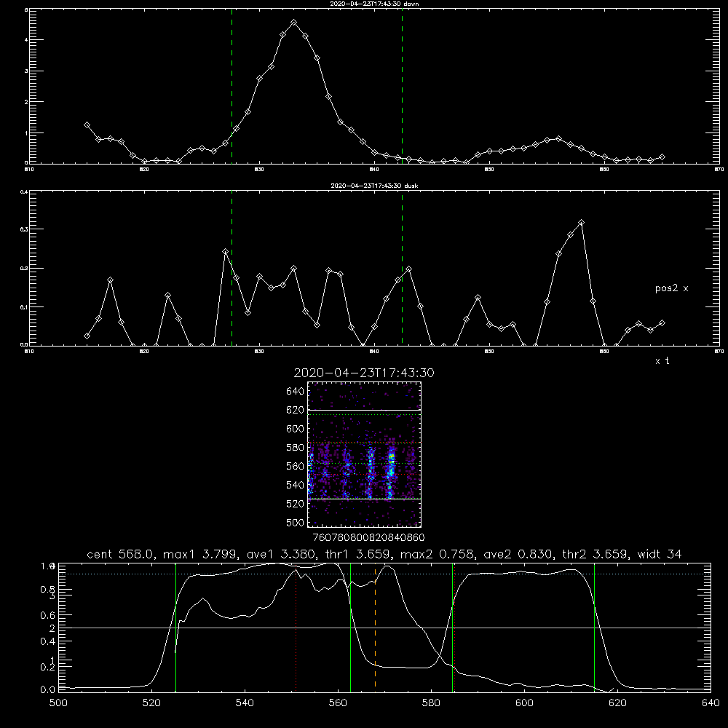Click the last diamond data point of the dusk curve
This screenshot has height=728, width=728.
click(662, 323)
